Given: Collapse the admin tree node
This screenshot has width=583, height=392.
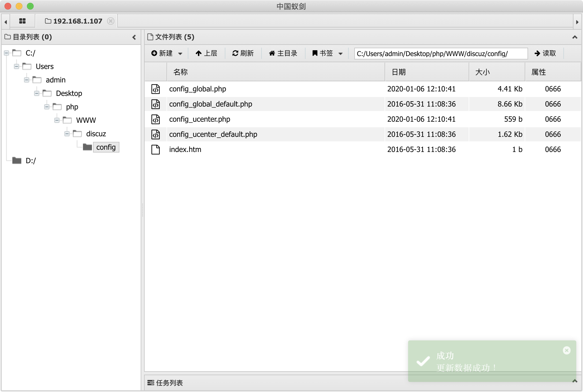Looking at the screenshot, I should pos(27,80).
